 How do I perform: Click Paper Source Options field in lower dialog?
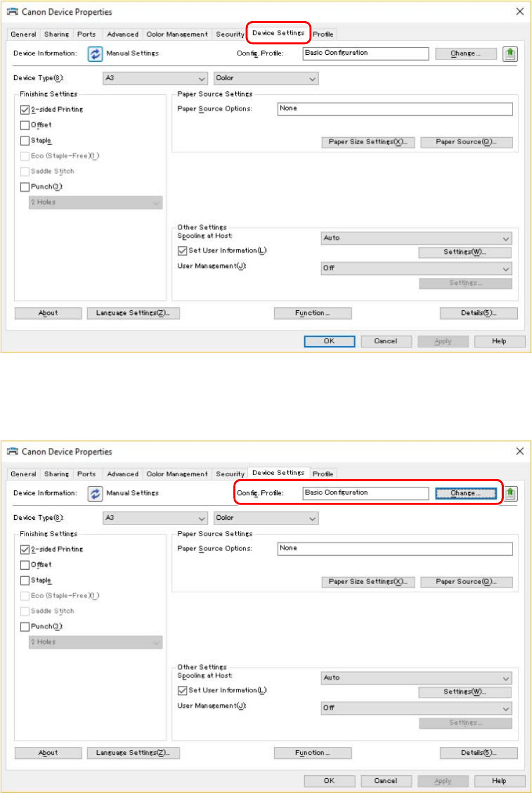click(395, 549)
